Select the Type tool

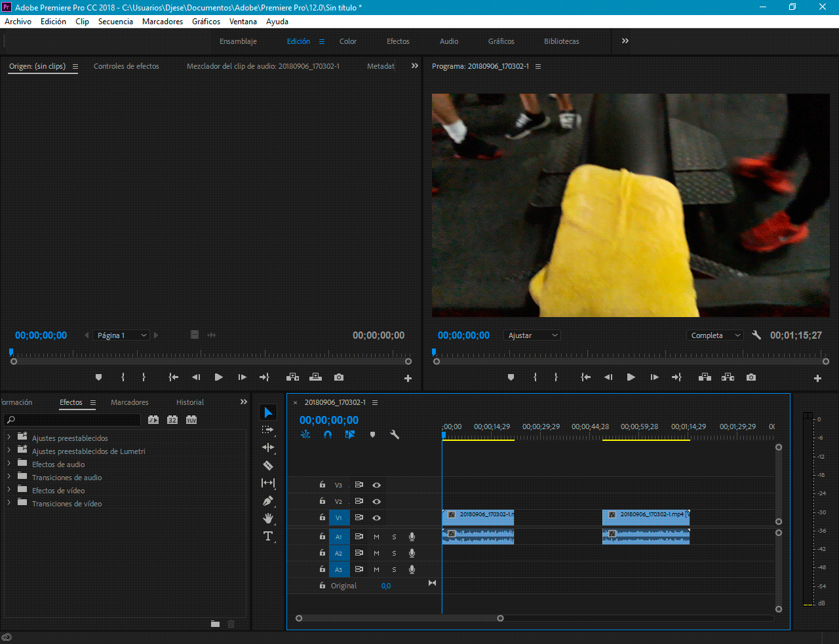[268, 536]
